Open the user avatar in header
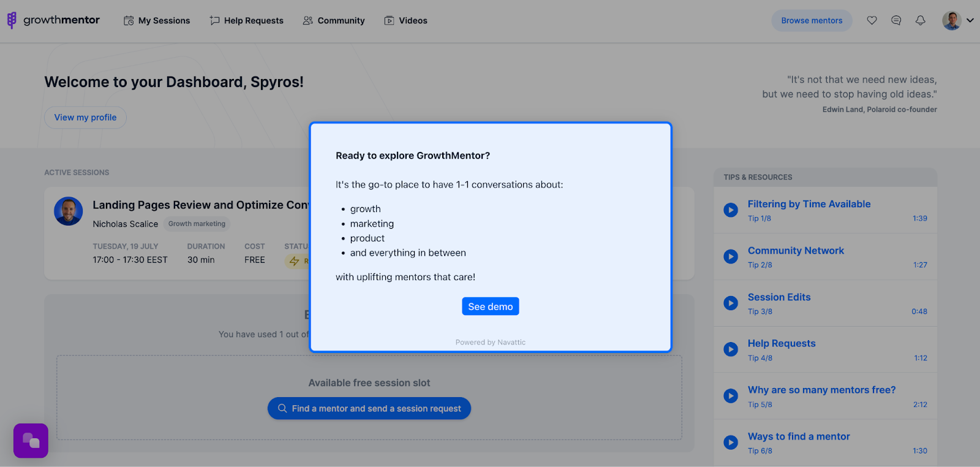980x467 pixels. pyautogui.click(x=951, y=20)
